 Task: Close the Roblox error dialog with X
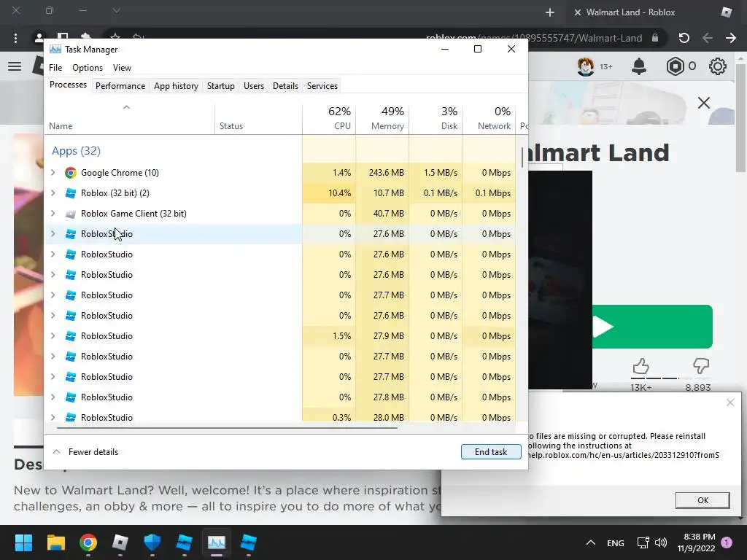tap(729, 402)
